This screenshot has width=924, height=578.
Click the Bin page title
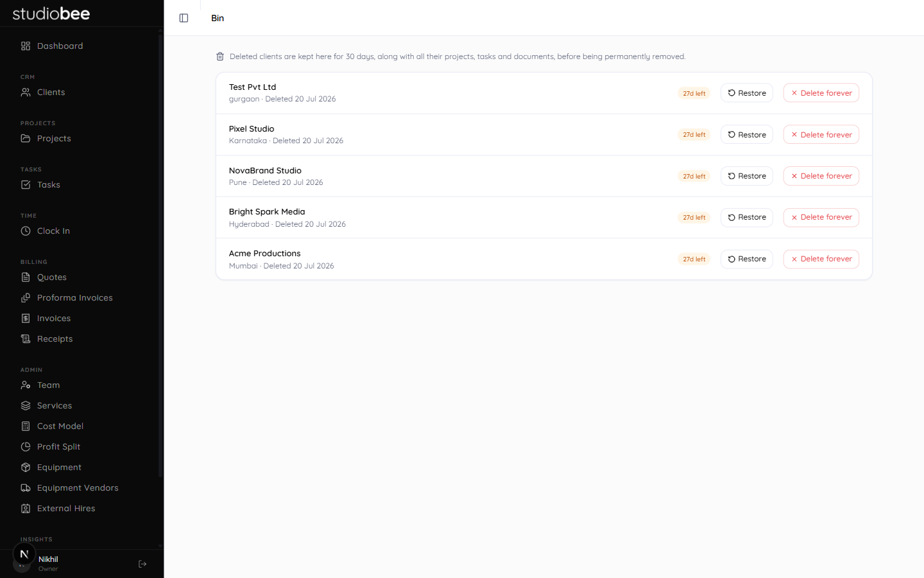coord(218,18)
